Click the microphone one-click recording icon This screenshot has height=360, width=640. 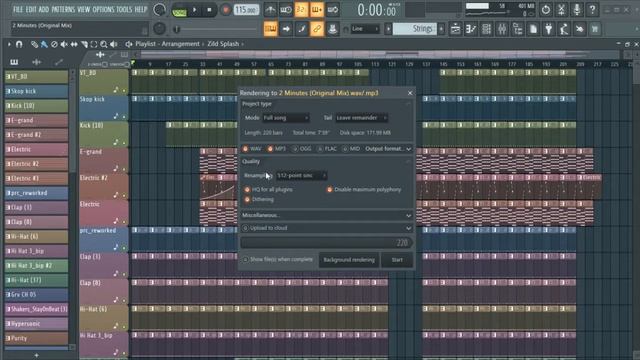(577, 10)
